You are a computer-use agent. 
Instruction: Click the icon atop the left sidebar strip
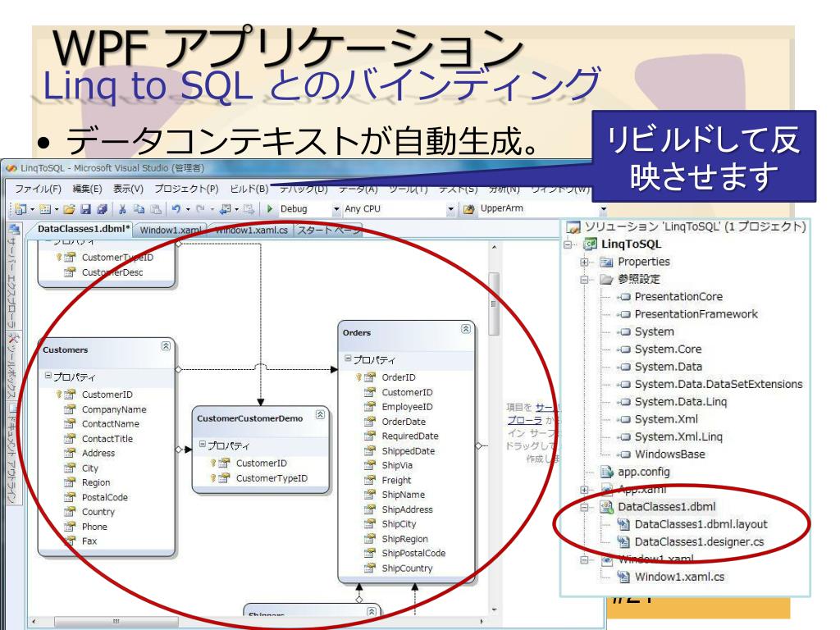click(15, 230)
